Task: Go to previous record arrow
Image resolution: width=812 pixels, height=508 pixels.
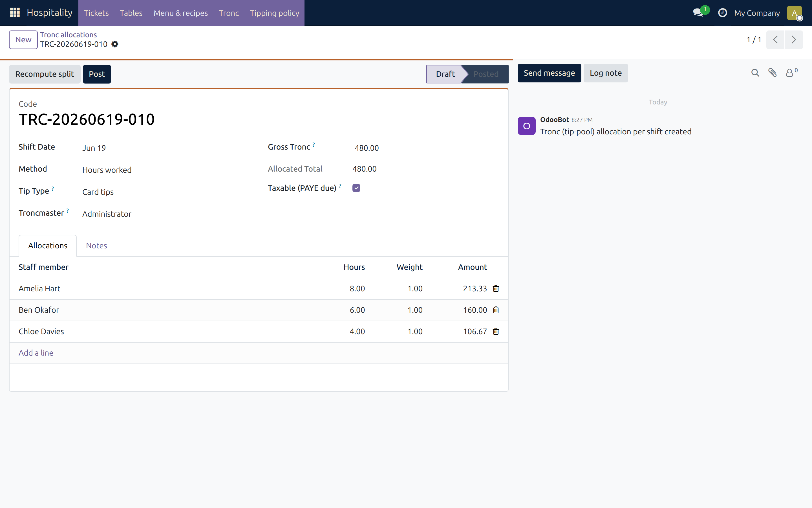Action: (x=775, y=40)
